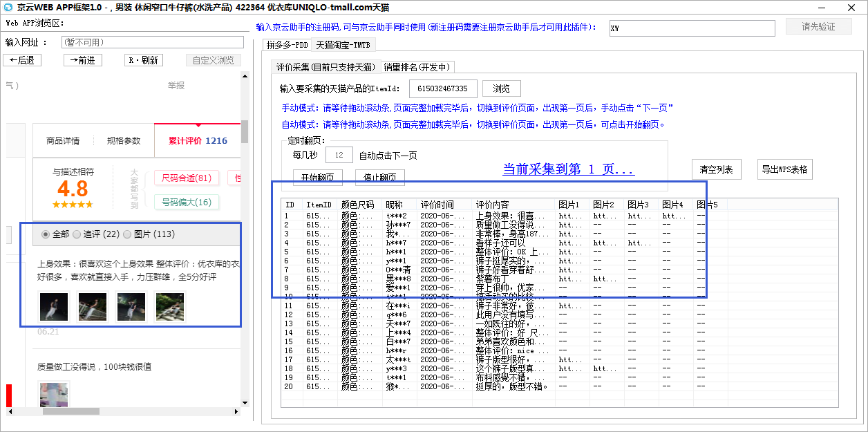Click the 图片1 column header

pyautogui.click(x=574, y=205)
